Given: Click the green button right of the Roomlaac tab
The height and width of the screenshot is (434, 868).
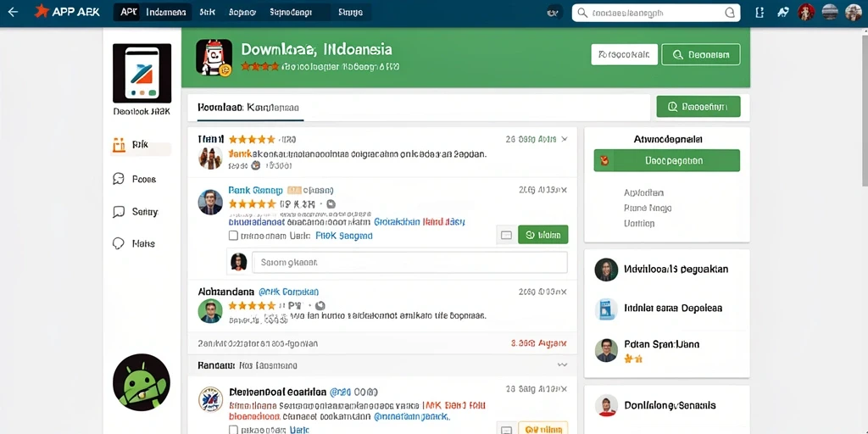Looking at the screenshot, I should 698,107.
